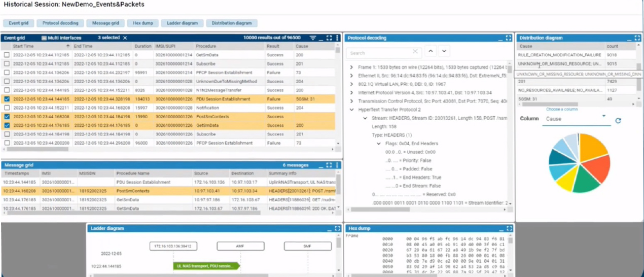The image size is (644, 277).
Task: Check the first GetSmData row checkbox
Action: pos(7,55)
